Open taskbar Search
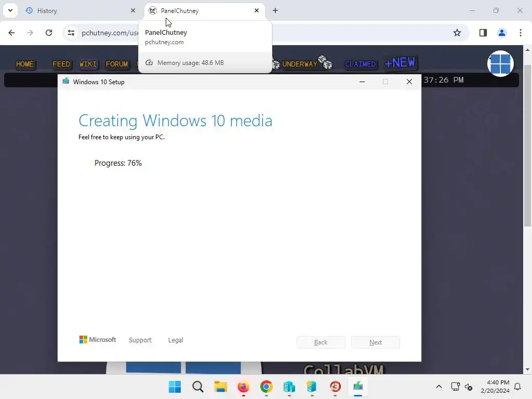 click(x=198, y=387)
